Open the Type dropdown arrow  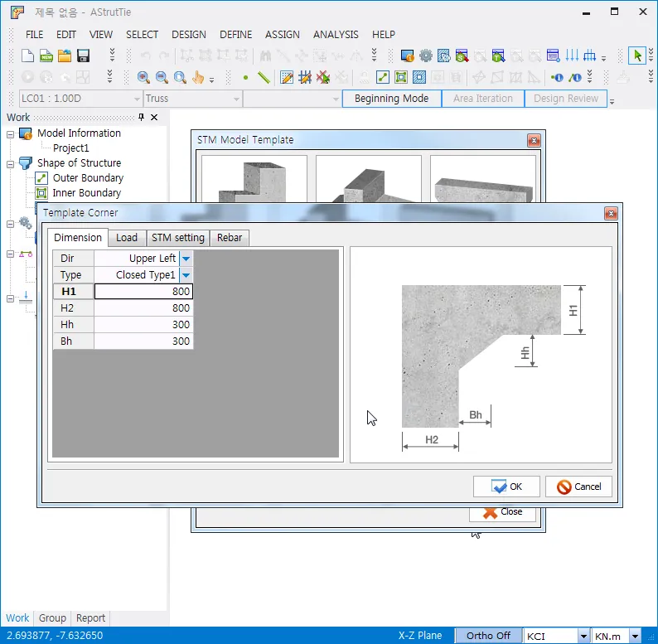pos(186,275)
